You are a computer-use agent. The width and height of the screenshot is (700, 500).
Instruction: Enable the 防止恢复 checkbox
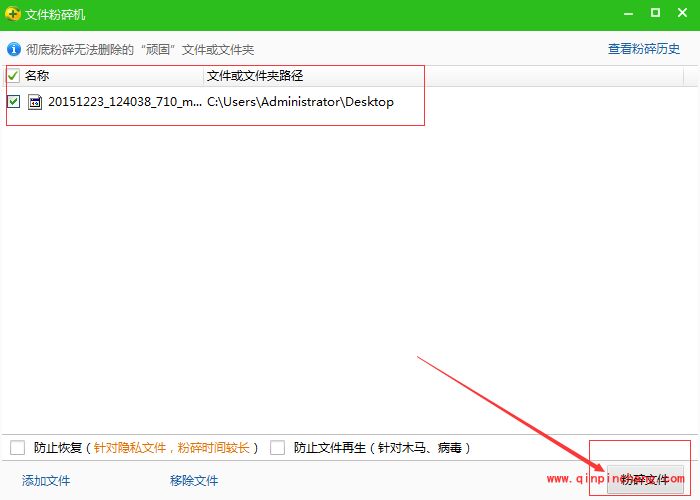[17, 447]
